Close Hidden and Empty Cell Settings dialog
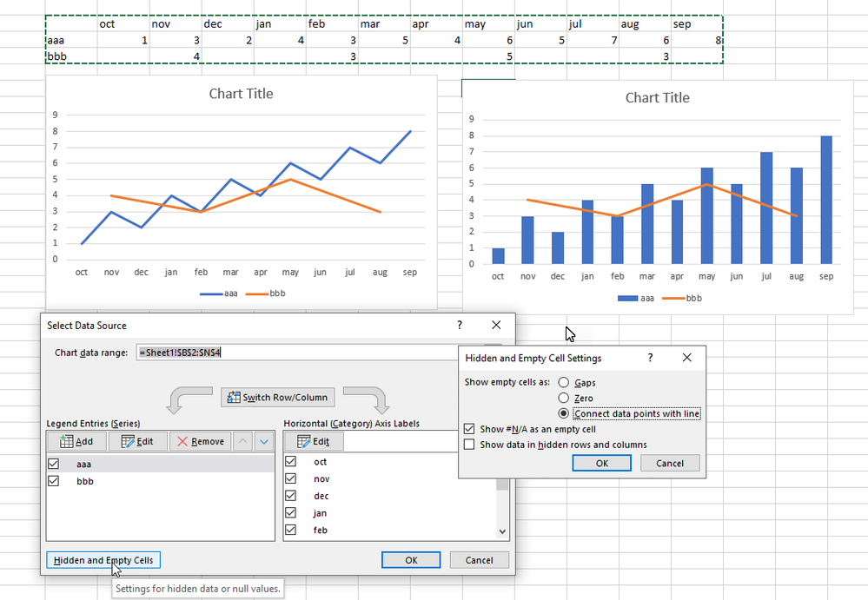The height and width of the screenshot is (600, 868). point(687,358)
